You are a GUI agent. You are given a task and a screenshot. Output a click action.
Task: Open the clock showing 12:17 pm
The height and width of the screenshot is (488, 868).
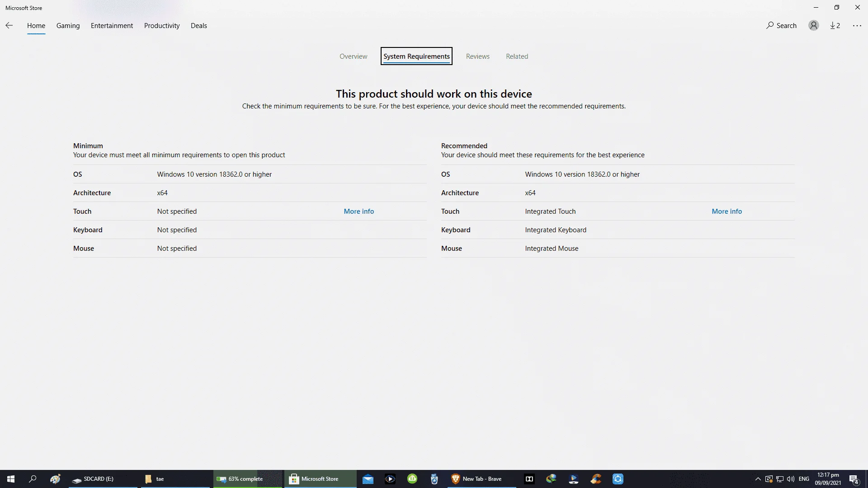point(828,479)
